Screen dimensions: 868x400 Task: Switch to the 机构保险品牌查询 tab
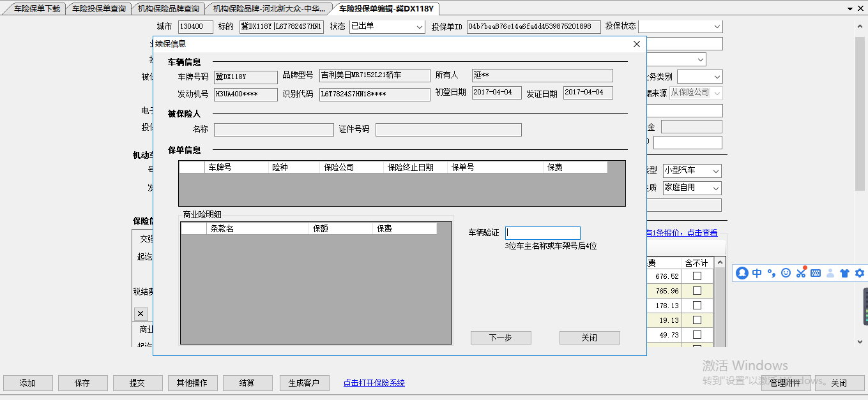[169, 9]
